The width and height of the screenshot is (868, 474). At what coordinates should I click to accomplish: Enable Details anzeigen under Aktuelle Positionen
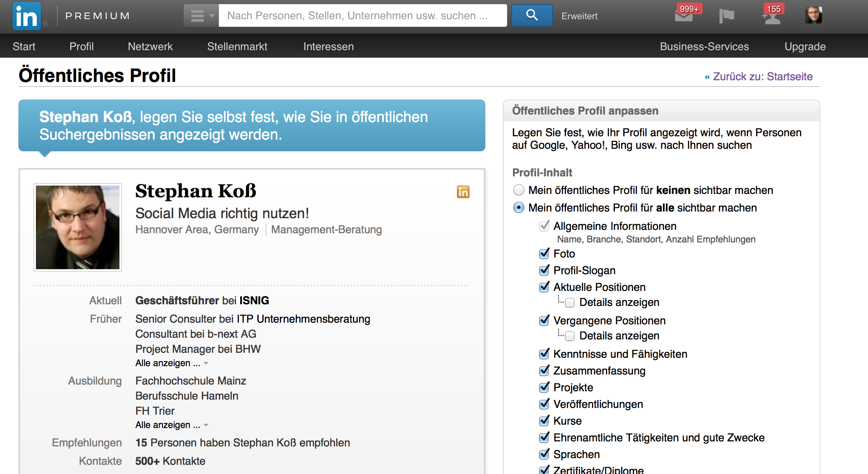pyautogui.click(x=570, y=303)
